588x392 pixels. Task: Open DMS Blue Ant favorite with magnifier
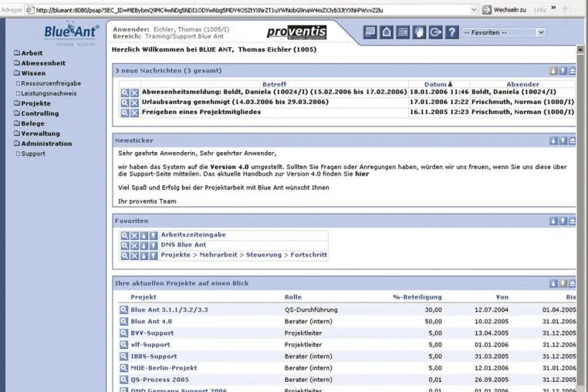point(125,245)
